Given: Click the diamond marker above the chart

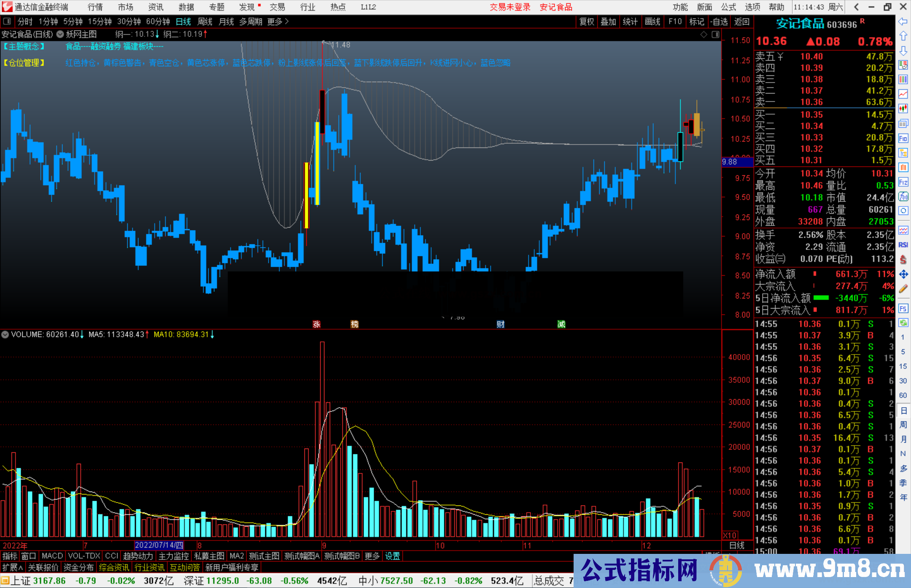Looking at the screenshot, I should [x=703, y=35].
